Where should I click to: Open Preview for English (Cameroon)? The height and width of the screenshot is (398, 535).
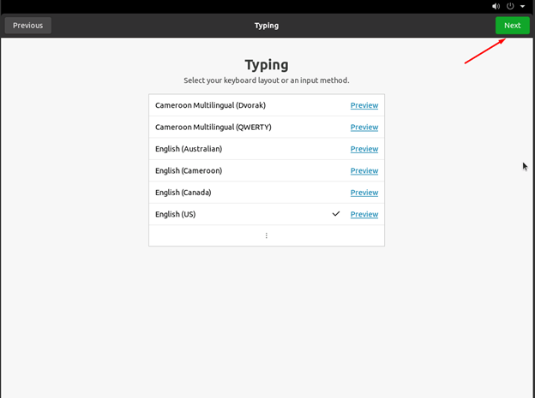click(x=364, y=171)
